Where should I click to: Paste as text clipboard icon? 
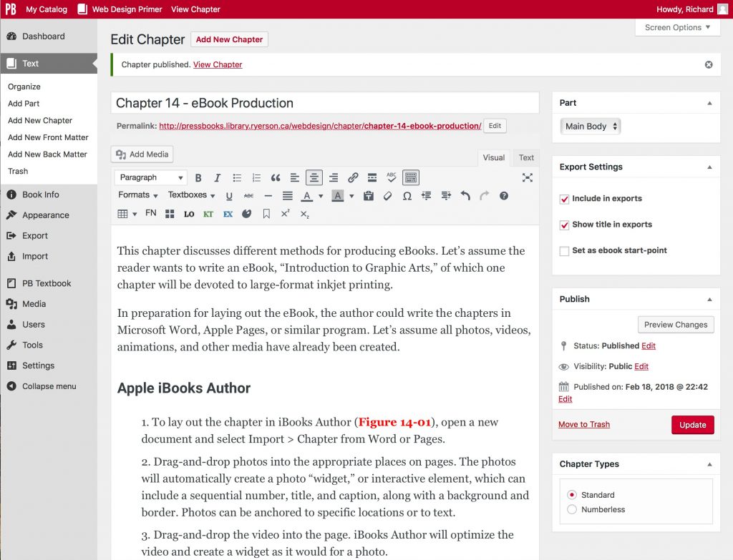click(369, 196)
